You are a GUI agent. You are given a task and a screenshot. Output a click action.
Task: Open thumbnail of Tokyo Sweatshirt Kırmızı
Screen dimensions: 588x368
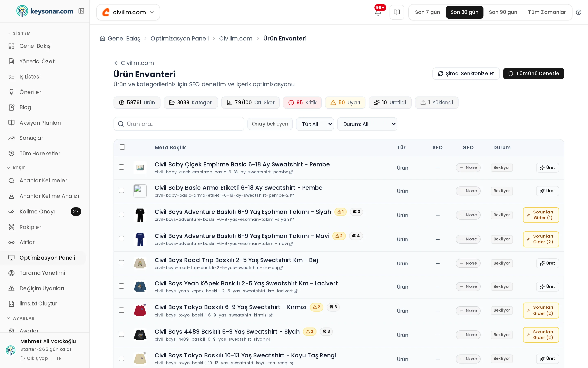[140, 310]
